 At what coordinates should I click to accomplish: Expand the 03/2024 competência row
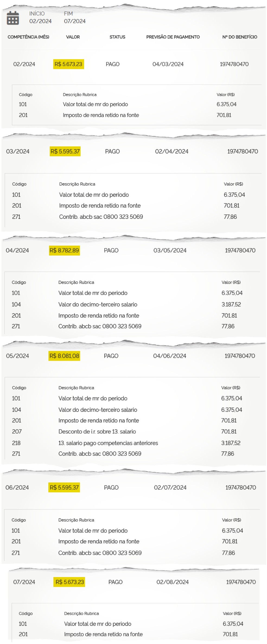18,151
